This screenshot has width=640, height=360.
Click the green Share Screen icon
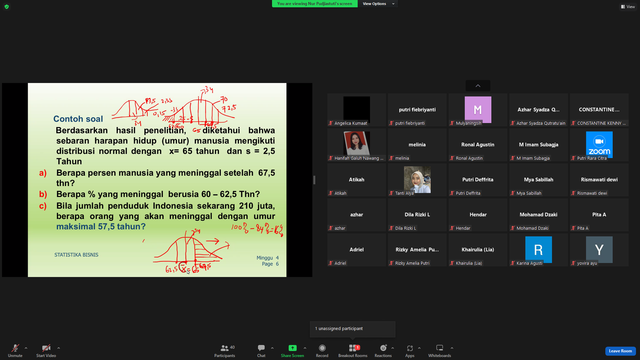click(292, 348)
